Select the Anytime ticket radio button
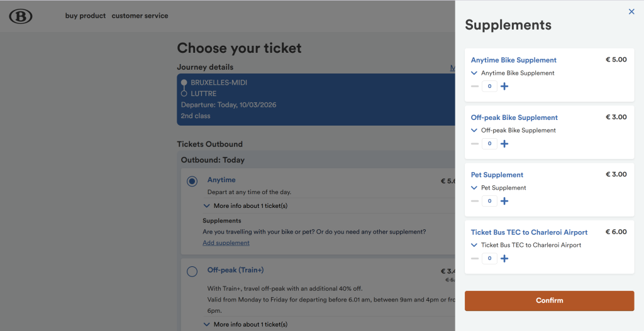 pos(192,182)
